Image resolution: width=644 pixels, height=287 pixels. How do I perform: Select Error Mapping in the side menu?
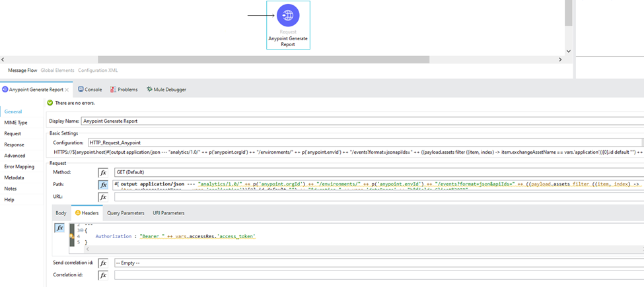(19, 167)
